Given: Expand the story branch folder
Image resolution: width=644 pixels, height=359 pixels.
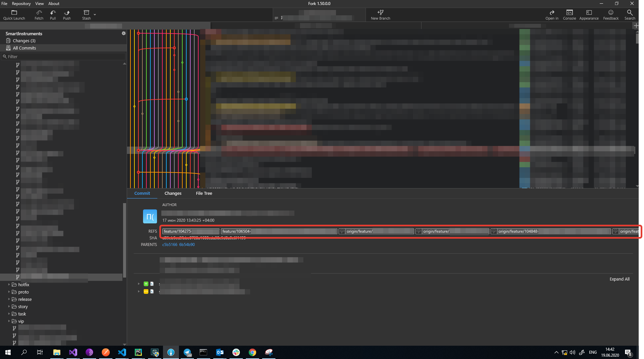Looking at the screenshot, I should (9, 306).
